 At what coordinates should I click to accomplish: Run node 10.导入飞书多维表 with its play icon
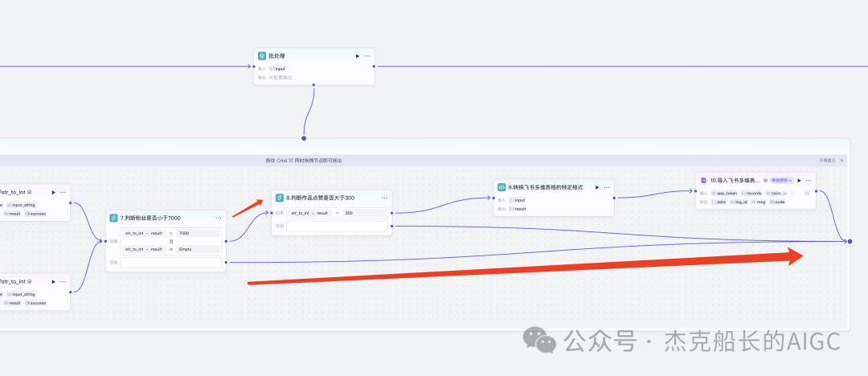click(x=800, y=181)
